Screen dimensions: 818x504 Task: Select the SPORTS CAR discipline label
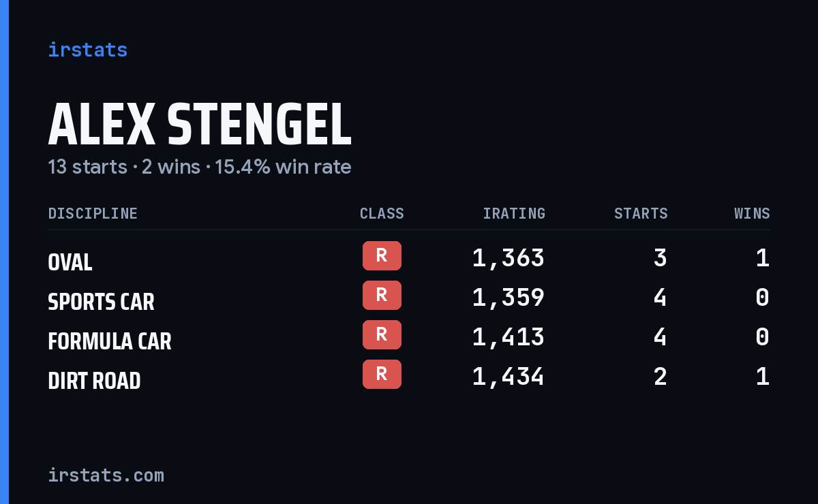[102, 302]
